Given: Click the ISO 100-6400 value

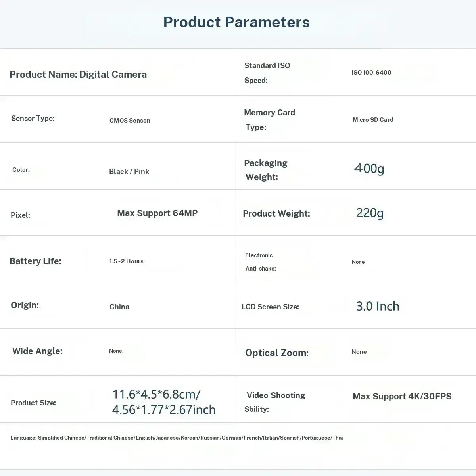Looking at the screenshot, I should click(371, 72).
